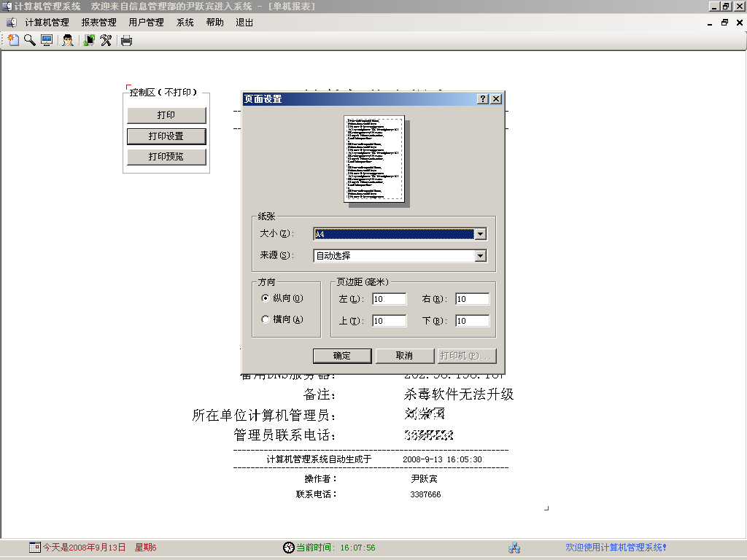The image size is (747, 560).
Task: Click the 打印预览 button in control area
Action: [x=166, y=157]
